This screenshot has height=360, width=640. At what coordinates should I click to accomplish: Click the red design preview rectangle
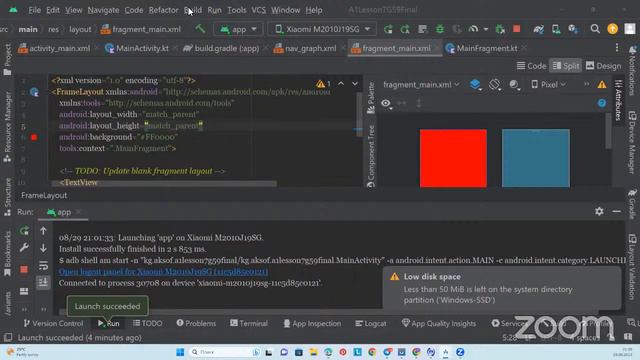point(453,158)
